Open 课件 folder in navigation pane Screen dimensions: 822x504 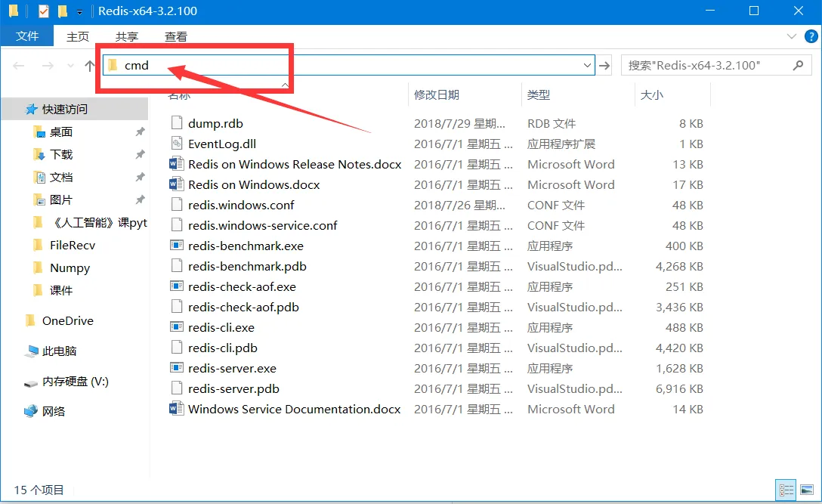(61, 291)
